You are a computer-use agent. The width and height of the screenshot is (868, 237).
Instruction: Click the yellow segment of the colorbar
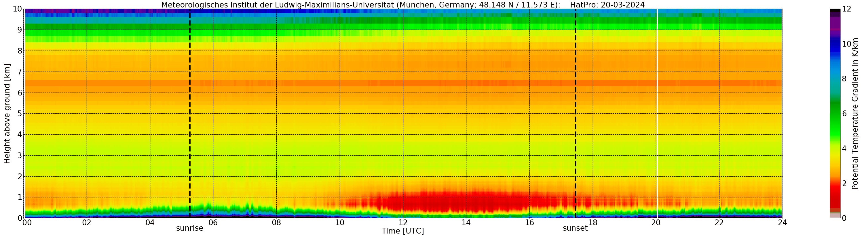[x=835, y=156]
